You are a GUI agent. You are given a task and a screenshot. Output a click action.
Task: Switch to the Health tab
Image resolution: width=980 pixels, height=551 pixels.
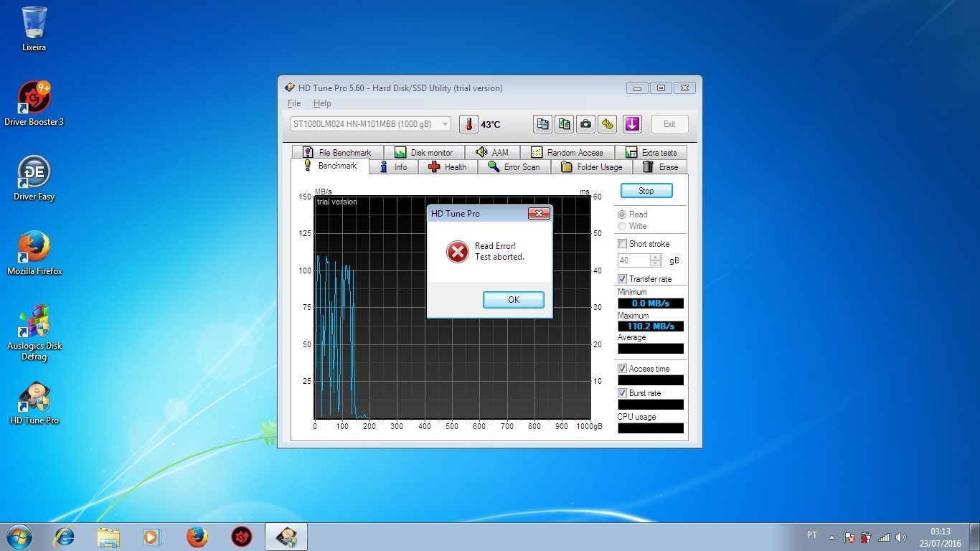[447, 167]
